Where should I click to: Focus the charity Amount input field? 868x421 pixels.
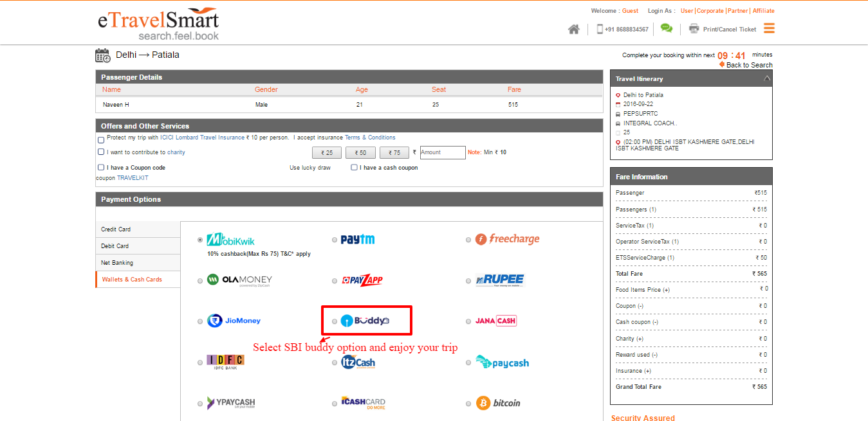tap(443, 152)
